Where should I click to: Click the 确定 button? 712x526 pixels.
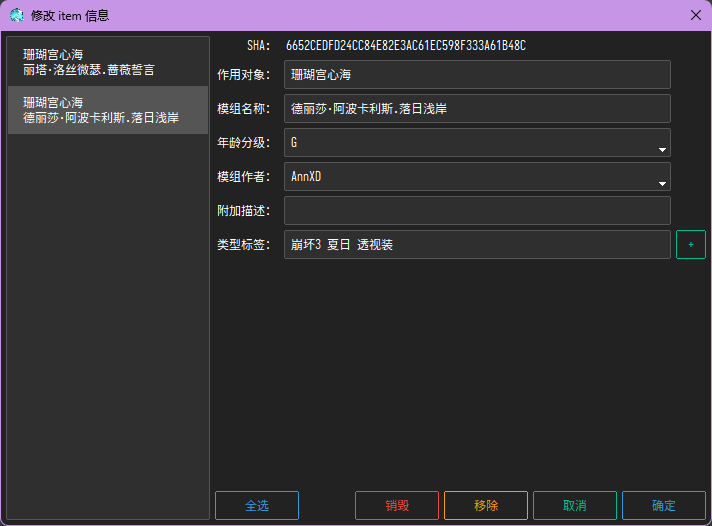pyautogui.click(x=664, y=505)
